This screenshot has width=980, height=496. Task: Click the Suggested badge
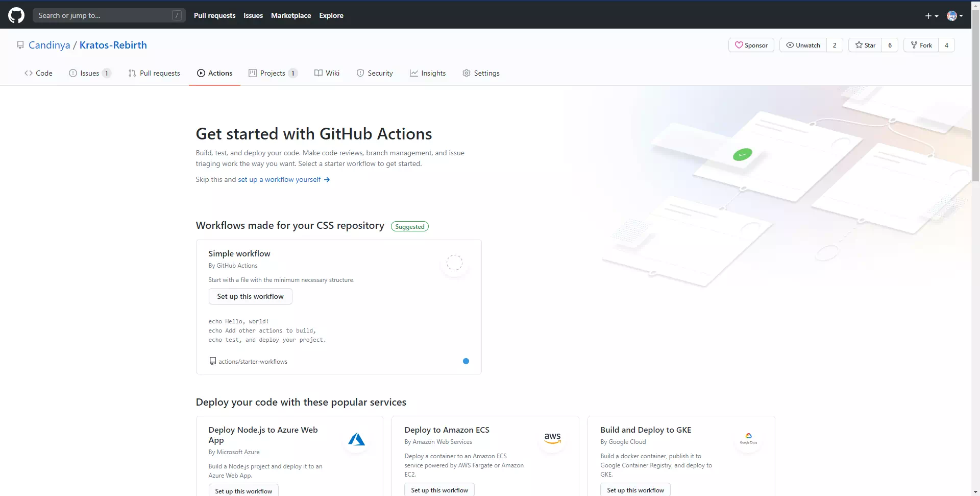[x=410, y=226]
